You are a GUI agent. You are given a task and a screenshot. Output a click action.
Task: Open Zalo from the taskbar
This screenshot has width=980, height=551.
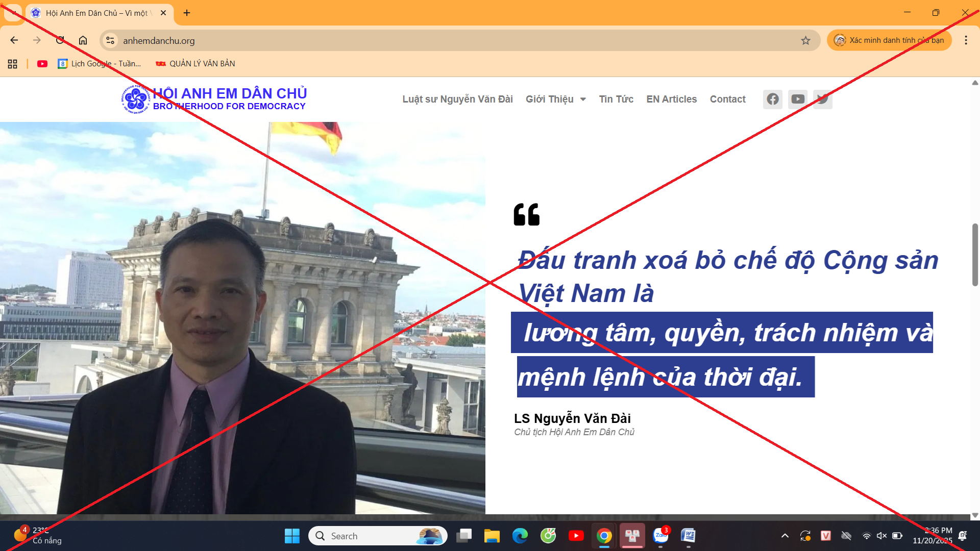(x=661, y=536)
